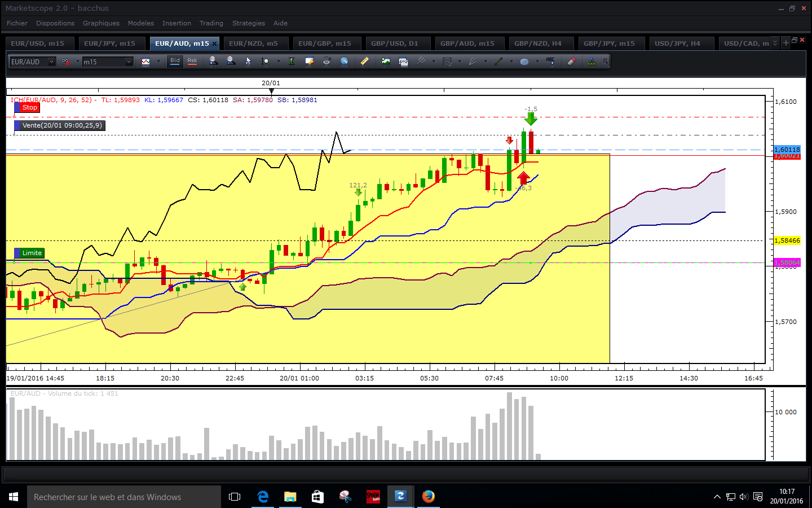Click the blue radar globe icon

(344, 62)
